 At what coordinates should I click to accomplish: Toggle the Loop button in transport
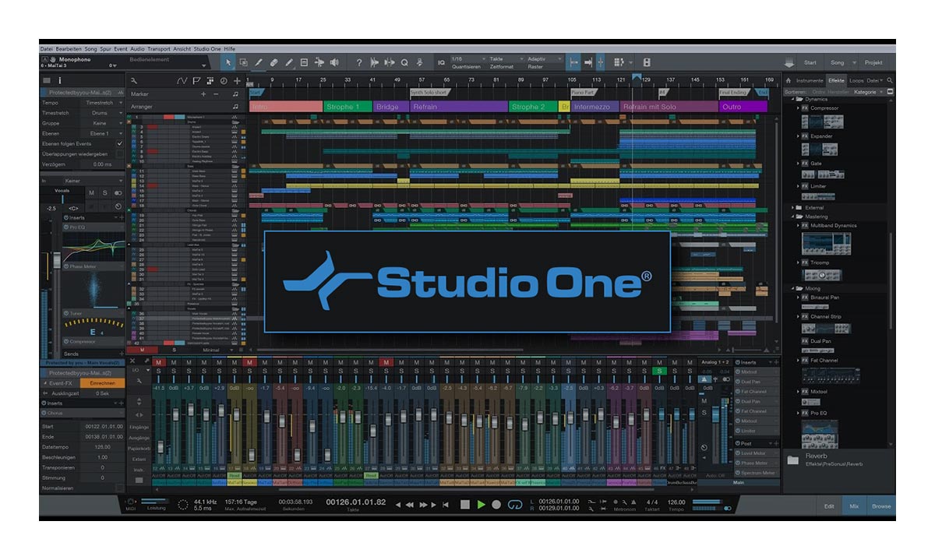(x=513, y=505)
